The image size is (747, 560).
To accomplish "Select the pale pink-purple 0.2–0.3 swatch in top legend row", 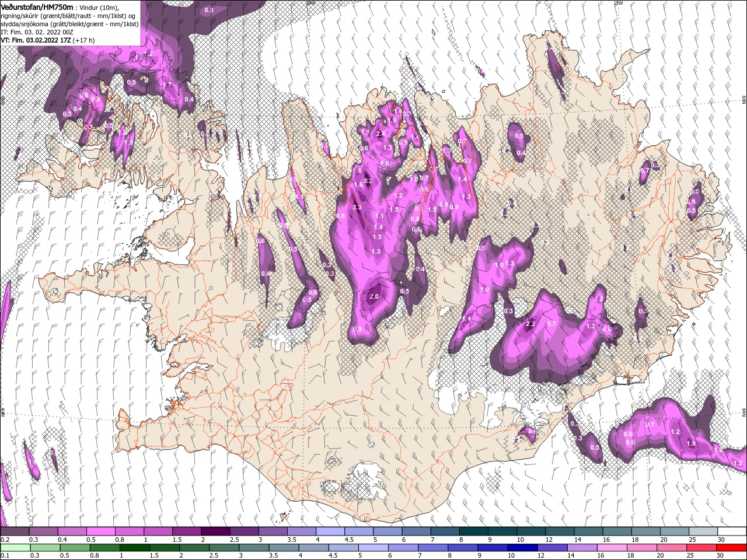I will pos(15,531).
